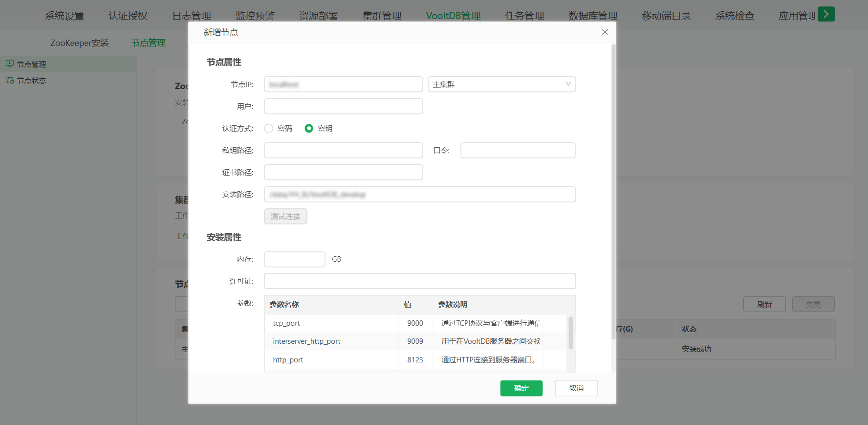Image resolution: width=868 pixels, height=425 pixels.
Task: Click the dialog's vertical scrollbar
Action: [x=613, y=192]
